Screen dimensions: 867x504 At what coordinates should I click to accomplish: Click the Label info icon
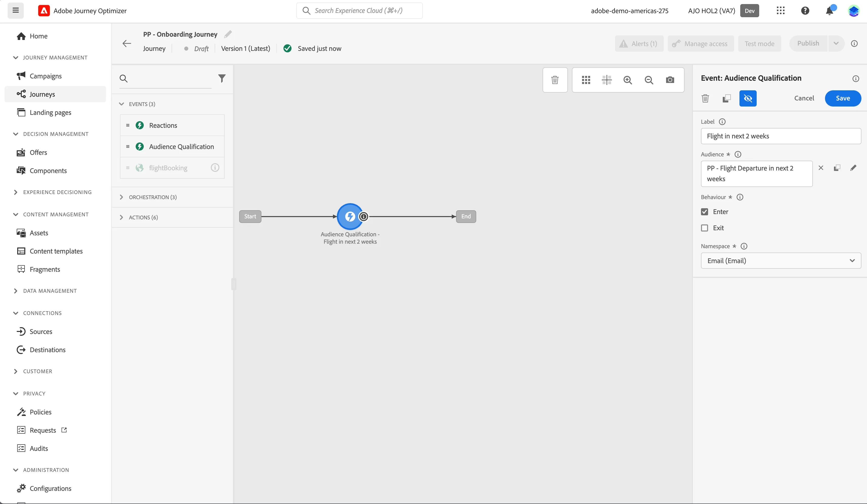point(722,122)
